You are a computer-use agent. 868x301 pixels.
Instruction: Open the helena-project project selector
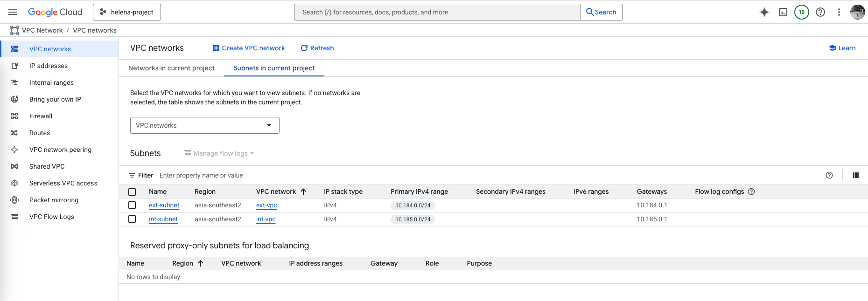(127, 12)
